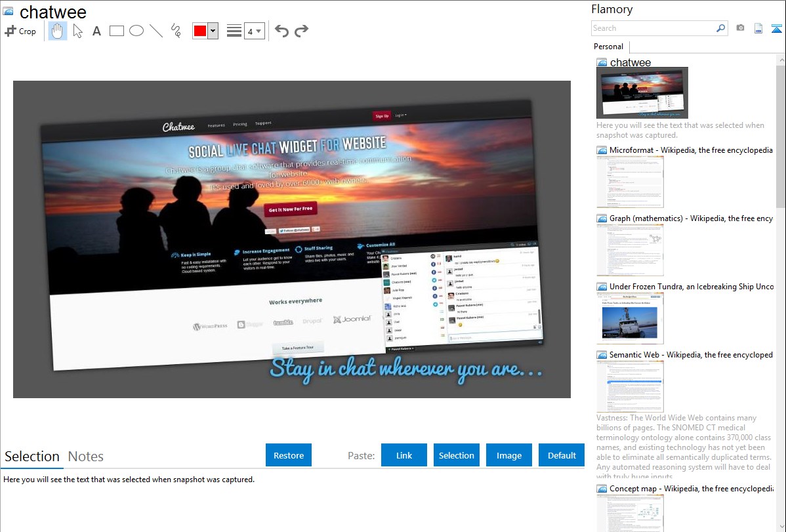Activate the hand pan tool

tap(58, 31)
